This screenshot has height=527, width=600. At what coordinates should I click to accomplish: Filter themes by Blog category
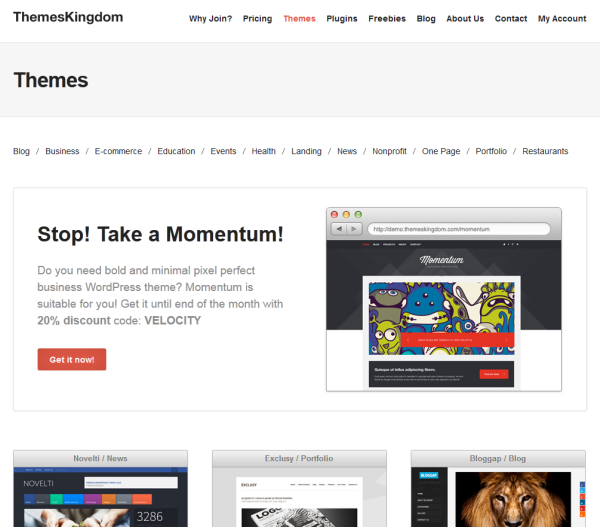(x=21, y=152)
